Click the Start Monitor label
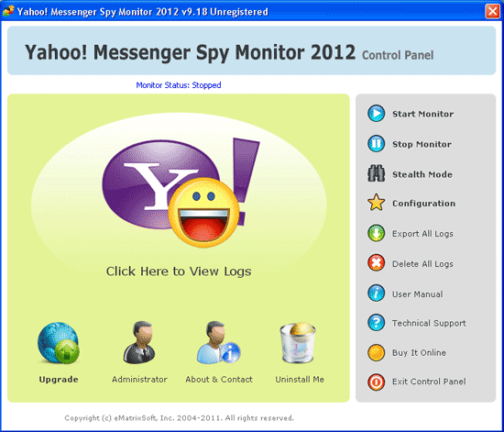Image resolution: width=504 pixels, height=432 pixels. [x=422, y=114]
